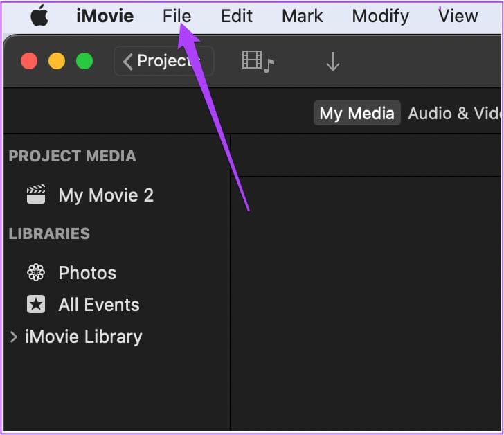The height and width of the screenshot is (435, 504).
Task: Click the Import Media down-arrow icon
Action: point(333,62)
